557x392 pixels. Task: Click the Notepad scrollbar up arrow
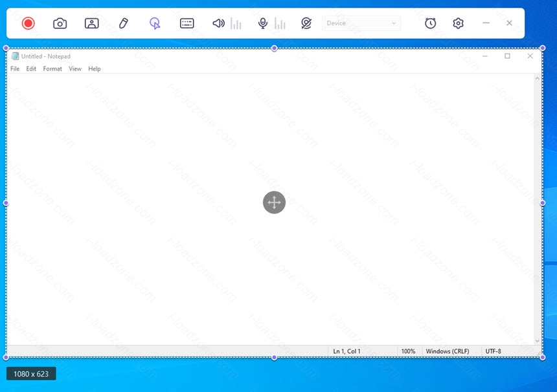click(537, 78)
